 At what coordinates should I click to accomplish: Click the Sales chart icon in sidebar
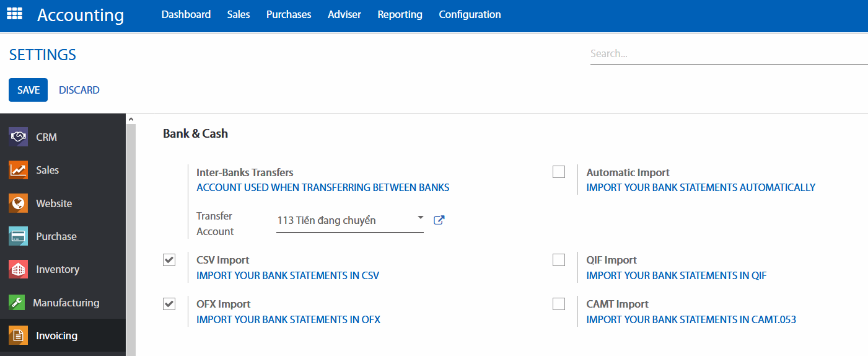(x=19, y=170)
